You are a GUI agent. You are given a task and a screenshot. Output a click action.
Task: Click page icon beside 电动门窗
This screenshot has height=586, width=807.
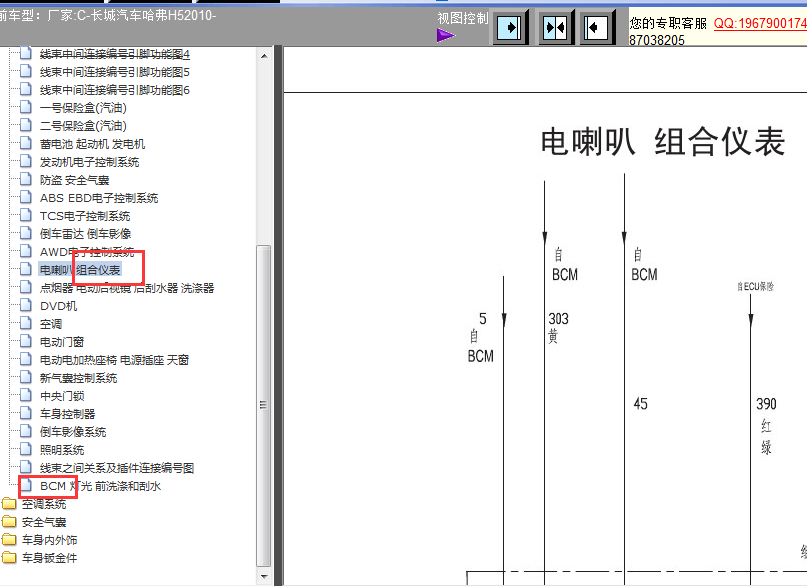[26, 341]
